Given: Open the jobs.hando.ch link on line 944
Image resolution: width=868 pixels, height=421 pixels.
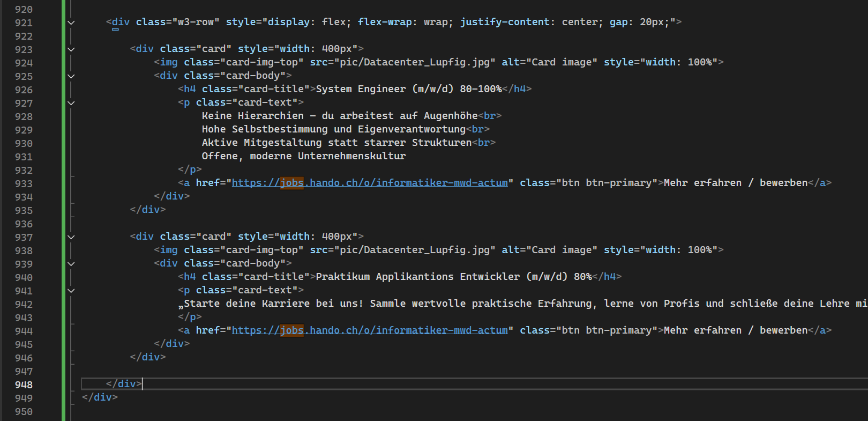Looking at the screenshot, I should click(x=369, y=330).
